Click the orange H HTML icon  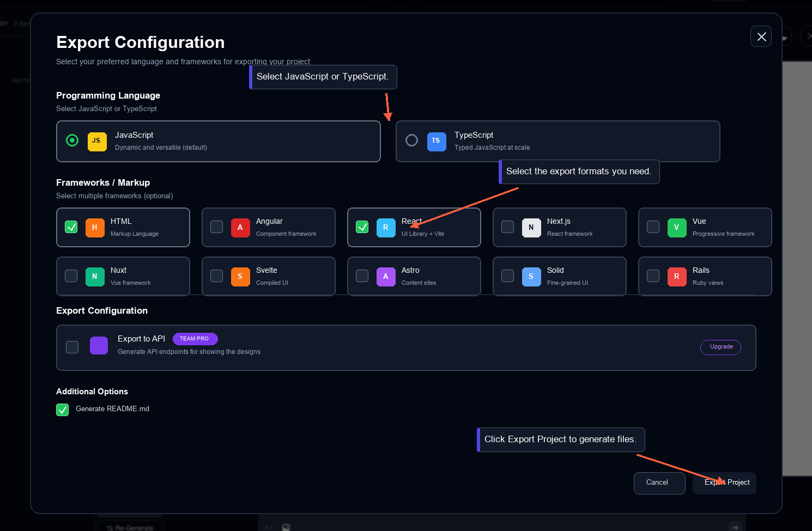tap(95, 228)
